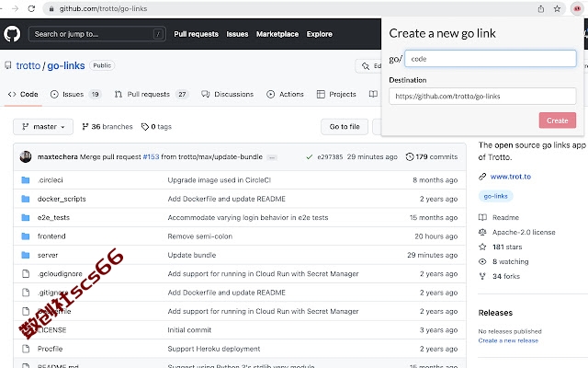Image resolution: width=588 pixels, height=368 pixels.
Task: Click Pull requests in the top navigation
Action: point(196,34)
